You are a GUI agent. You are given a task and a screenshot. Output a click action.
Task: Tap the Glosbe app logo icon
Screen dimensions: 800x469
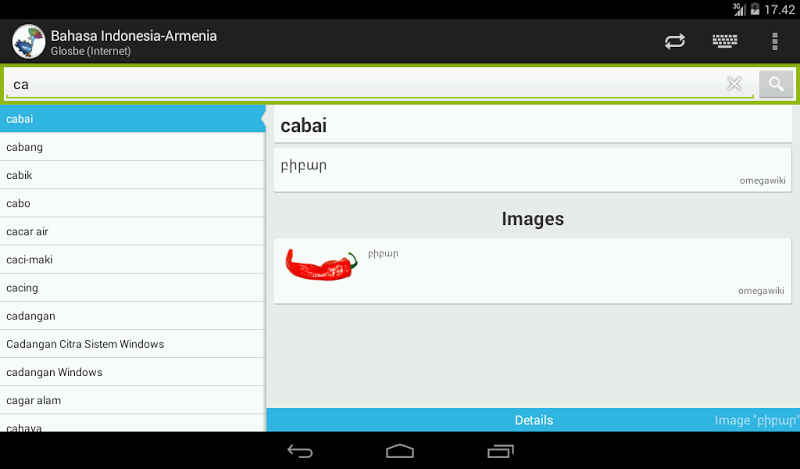[x=29, y=41]
